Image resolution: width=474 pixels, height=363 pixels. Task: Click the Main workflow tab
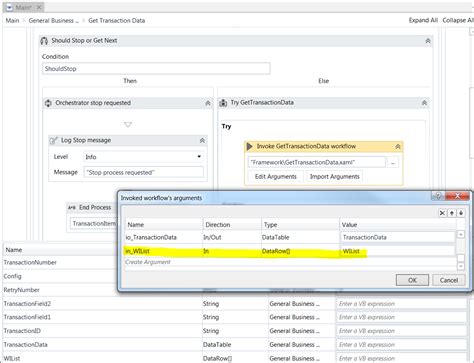23,7
